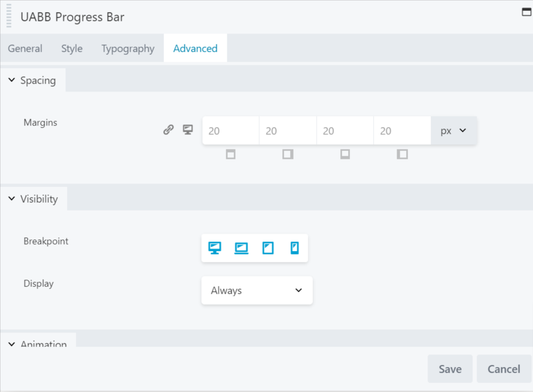
Task: Click the first margin input field
Action: 230,131
